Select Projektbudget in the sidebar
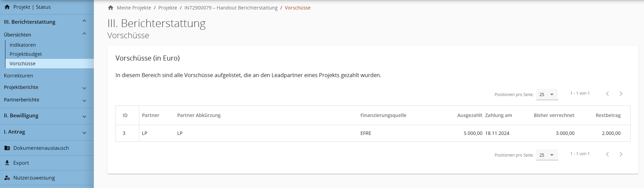The width and height of the screenshot is (644, 188). click(26, 54)
